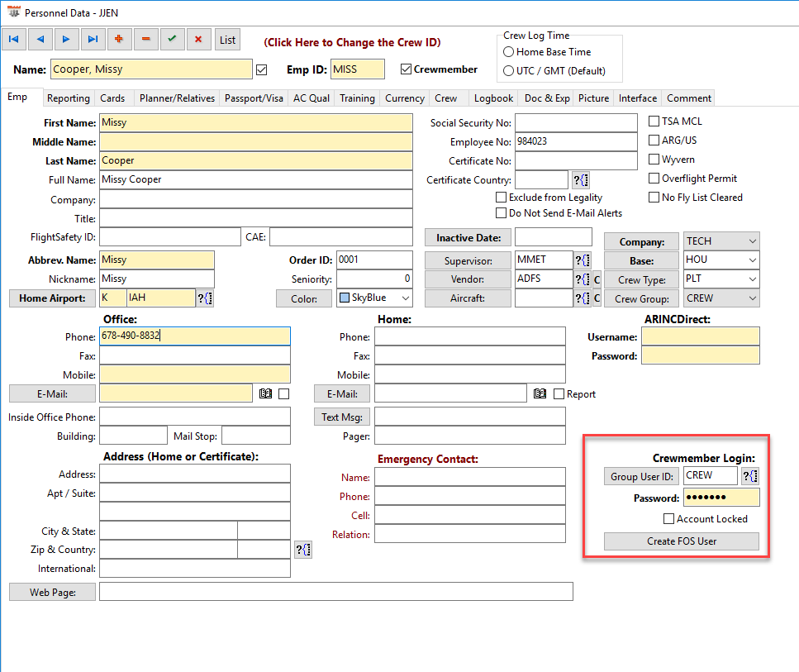Enable the TSA MCL checkbox
This screenshot has width=799, height=672.
654,122
